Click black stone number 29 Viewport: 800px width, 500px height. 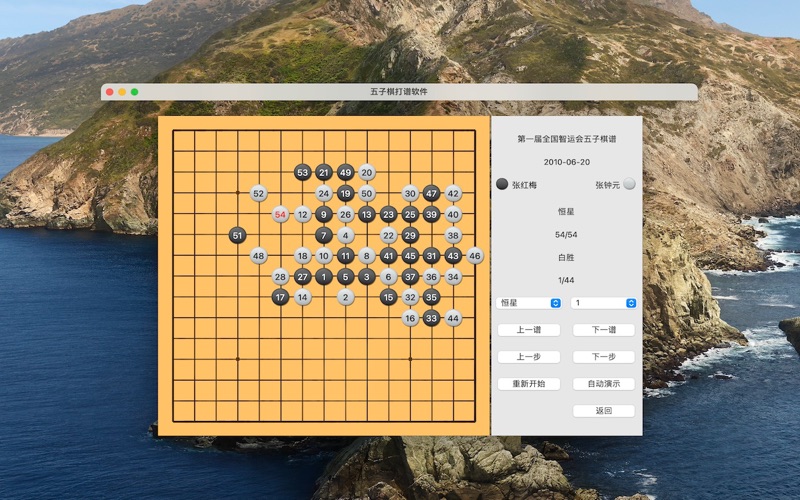[x=410, y=235]
